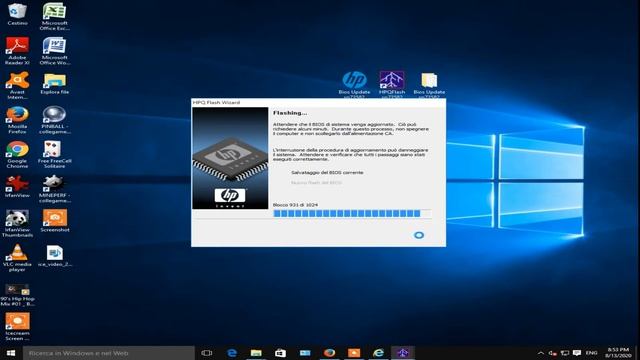640x360 pixels.
Task: Click the HP chip image in the wizard
Action: click(230, 158)
